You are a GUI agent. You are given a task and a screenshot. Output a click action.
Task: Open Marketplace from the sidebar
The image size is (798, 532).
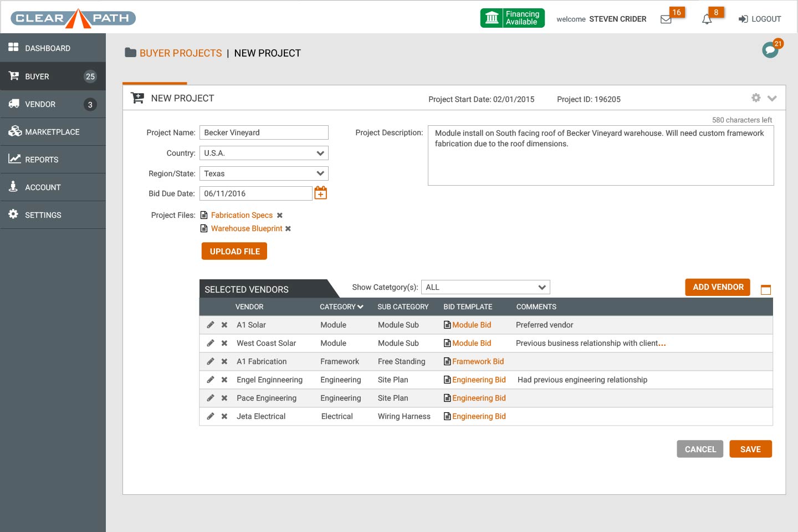coord(53,132)
